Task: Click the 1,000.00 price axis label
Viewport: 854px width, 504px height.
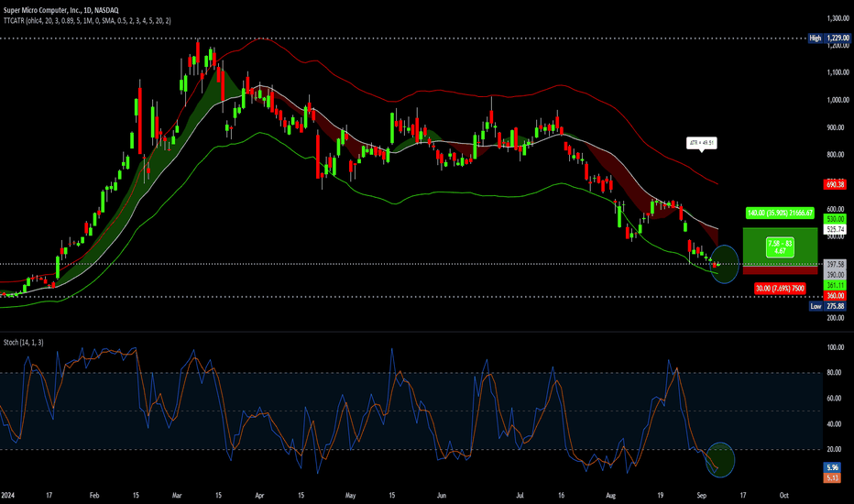Action: click(838, 100)
